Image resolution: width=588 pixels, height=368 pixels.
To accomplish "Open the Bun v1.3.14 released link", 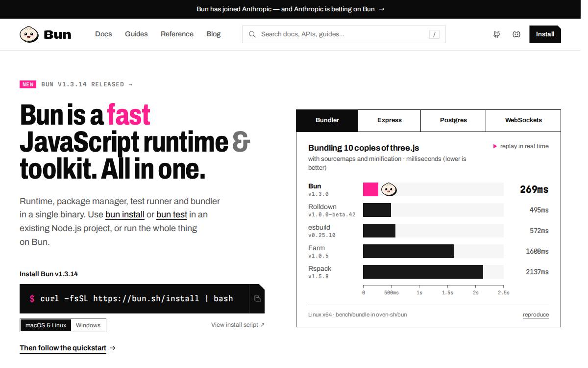I will (x=87, y=84).
